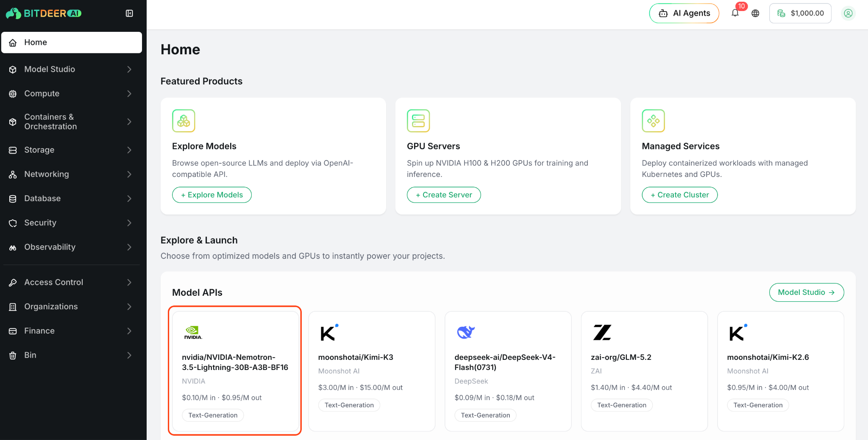Screen dimensions: 868x440
Task: Expand the Access Control chevron
Action: 129,282
